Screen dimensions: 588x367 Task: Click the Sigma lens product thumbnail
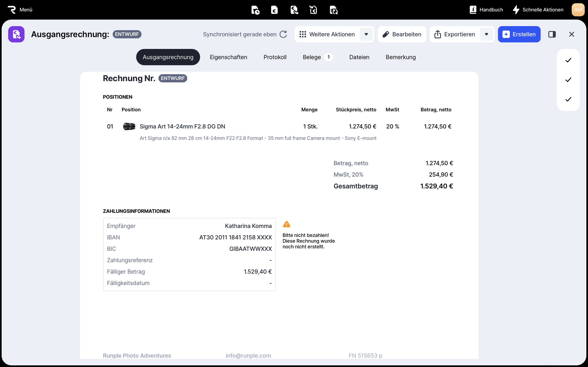tap(129, 126)
